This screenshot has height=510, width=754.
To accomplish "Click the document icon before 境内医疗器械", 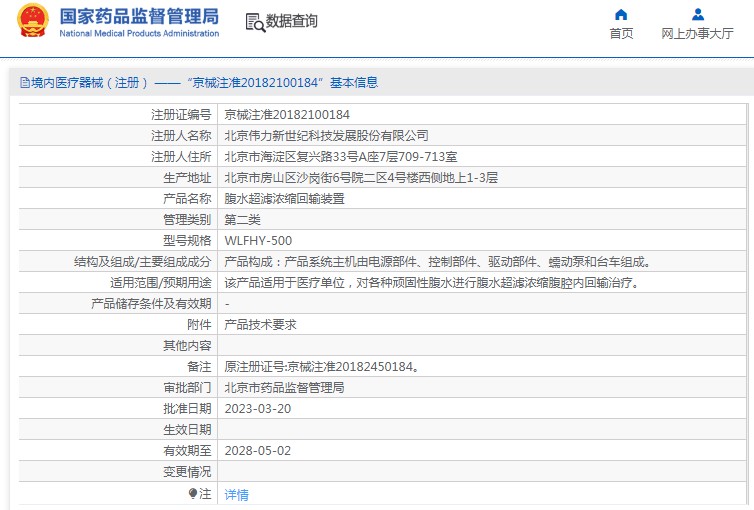I will click(25, 83).
